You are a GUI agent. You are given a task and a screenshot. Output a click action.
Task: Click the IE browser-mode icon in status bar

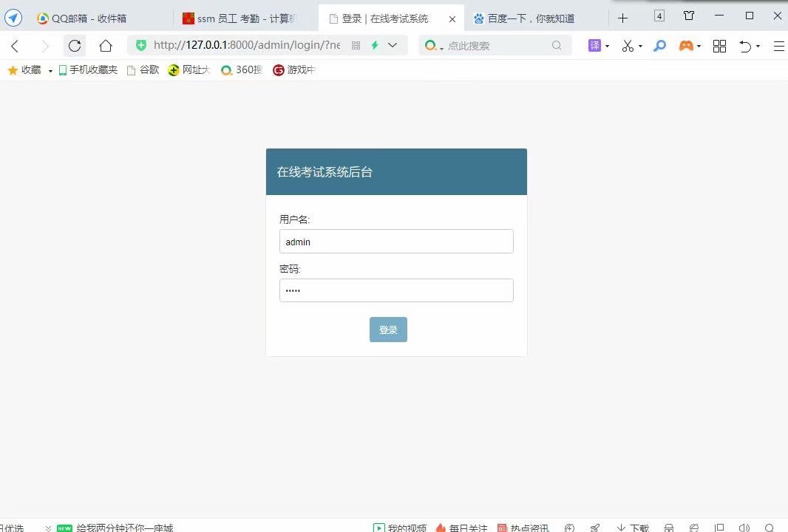click(694, 528)
